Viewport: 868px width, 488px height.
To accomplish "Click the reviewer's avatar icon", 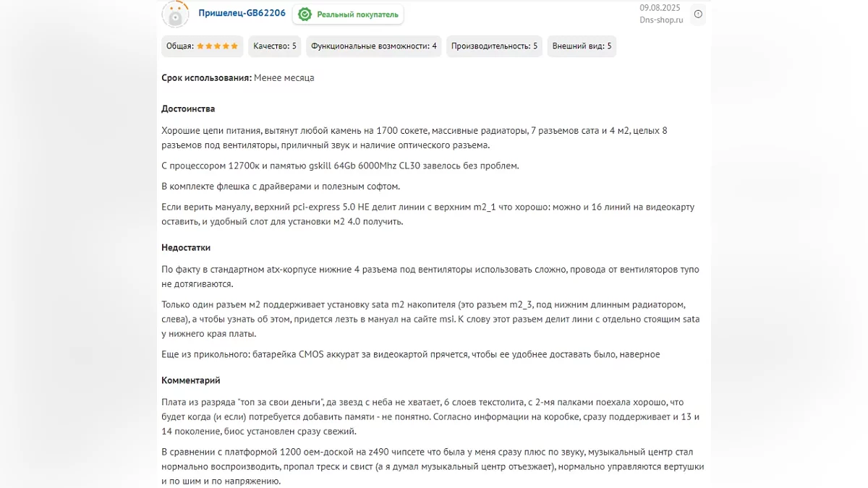I will [x=175, y=14].
